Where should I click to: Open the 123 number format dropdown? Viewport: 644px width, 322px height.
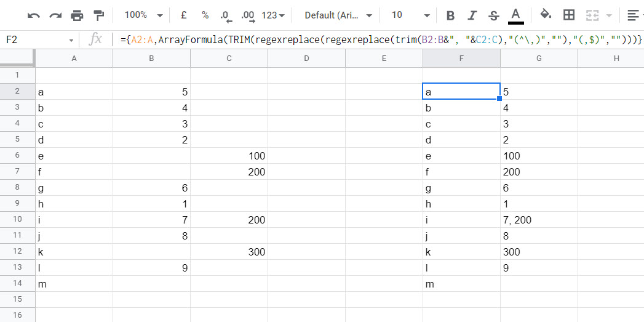[x=273, y=15]
